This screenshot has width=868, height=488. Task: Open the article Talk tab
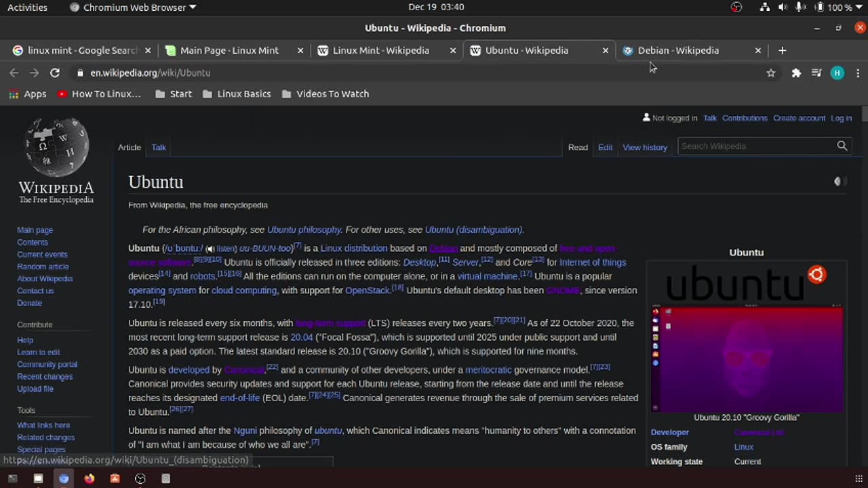click(159, 147)
